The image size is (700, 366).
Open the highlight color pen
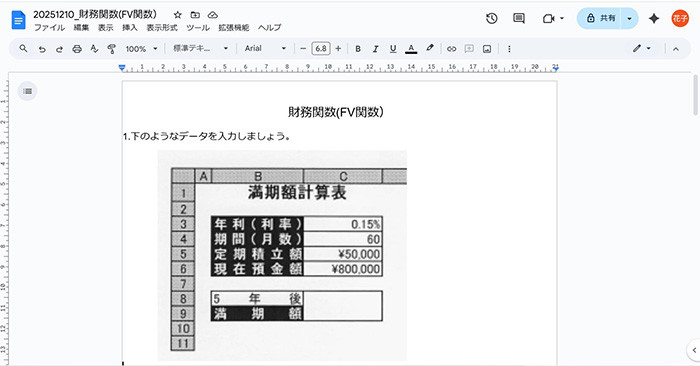(x=429, y=48)
